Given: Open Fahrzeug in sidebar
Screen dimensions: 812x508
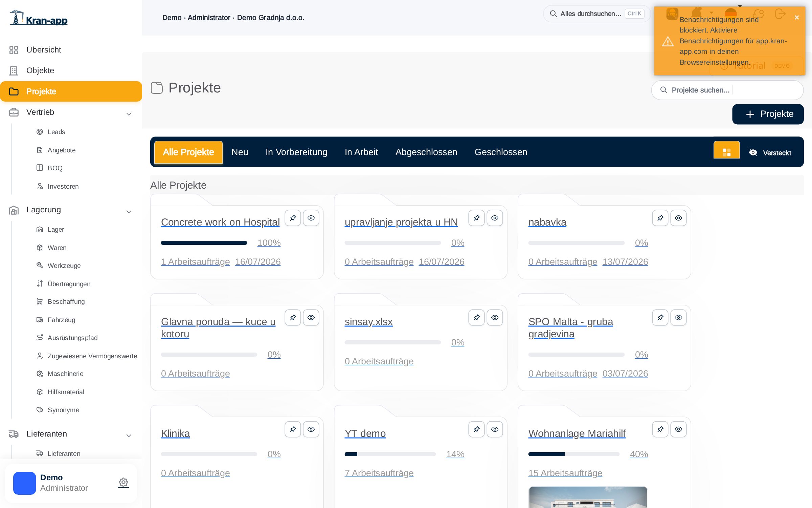Looking at the screenshot, I should tap(61, 320).
